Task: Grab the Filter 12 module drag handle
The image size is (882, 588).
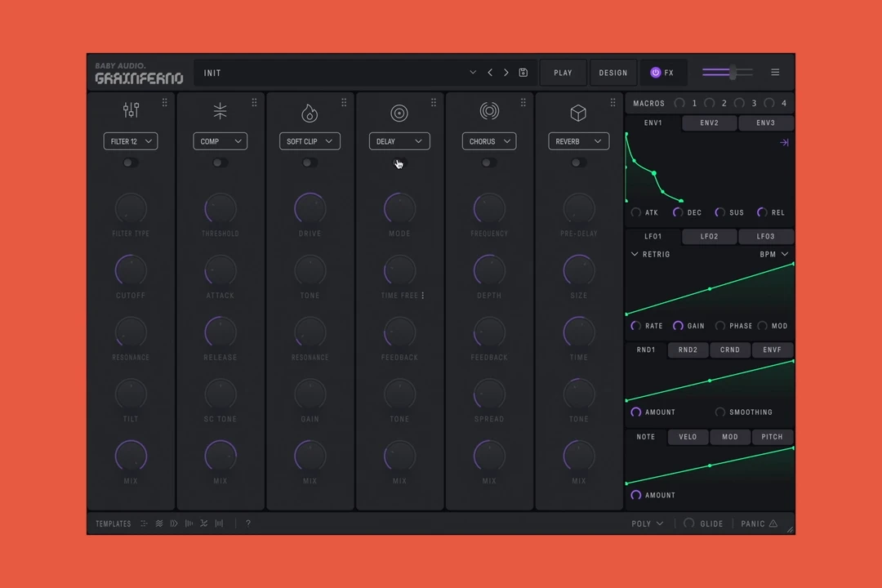Action: pyautogui.click(x=164, y=102)
